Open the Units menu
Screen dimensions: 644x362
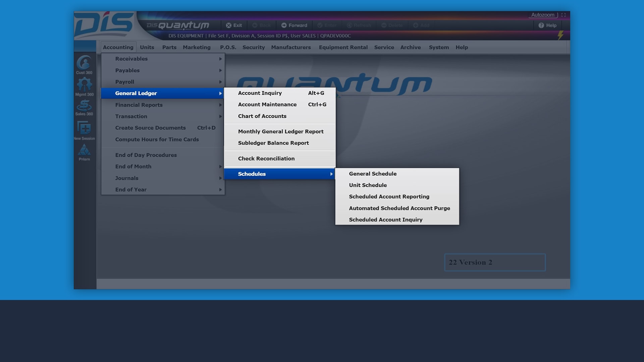click(x=147, y=47)
